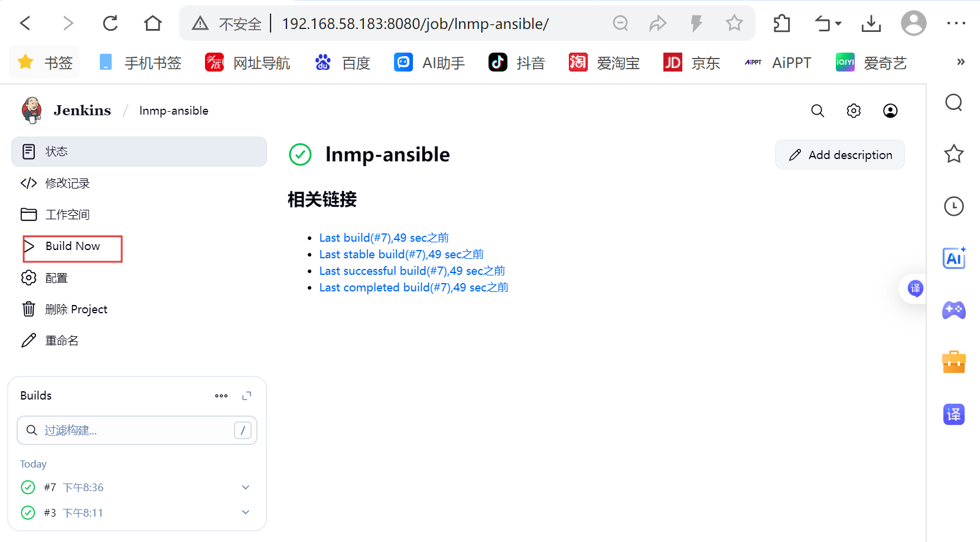The width and height of the screenshot is (980, 542).
Task: Expand build #3 dropdown chevron
Action: pos(246,512)
